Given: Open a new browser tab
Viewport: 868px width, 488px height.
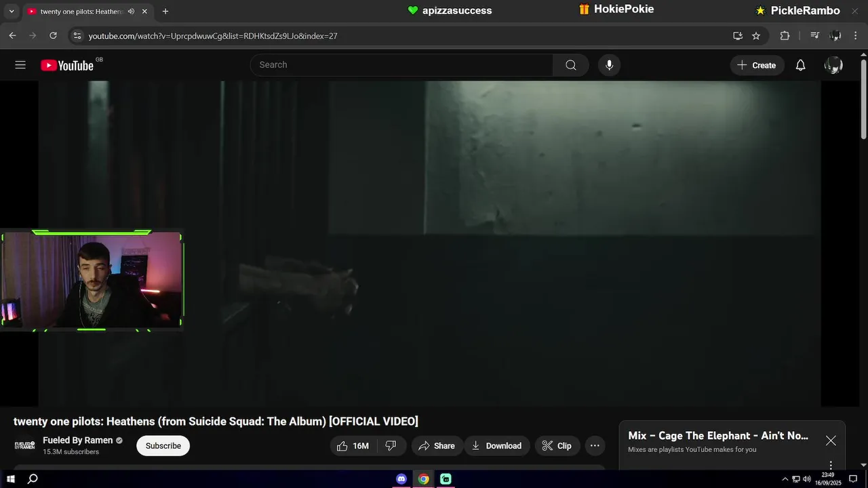Looking at the screenshot, I should tap(165, 12).
